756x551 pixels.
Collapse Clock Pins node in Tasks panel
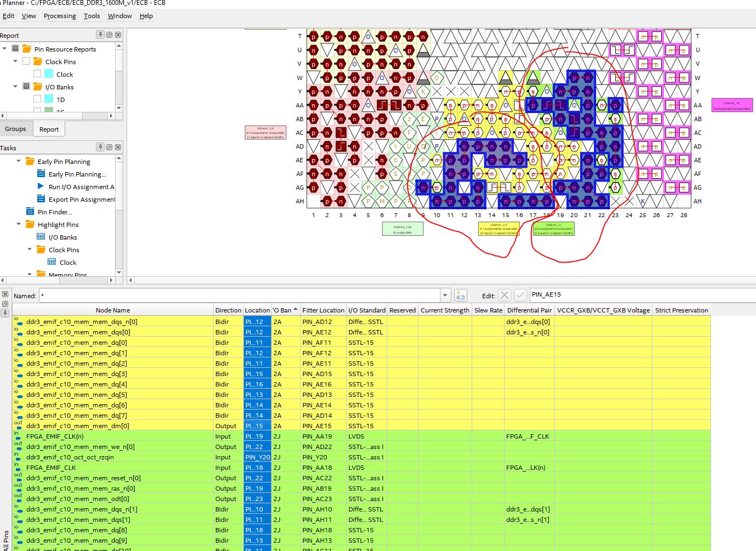(30, 249)
